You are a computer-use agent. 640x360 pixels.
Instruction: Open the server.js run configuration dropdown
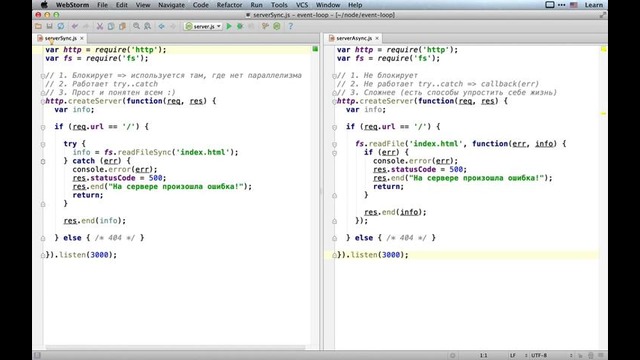[203, 26]
